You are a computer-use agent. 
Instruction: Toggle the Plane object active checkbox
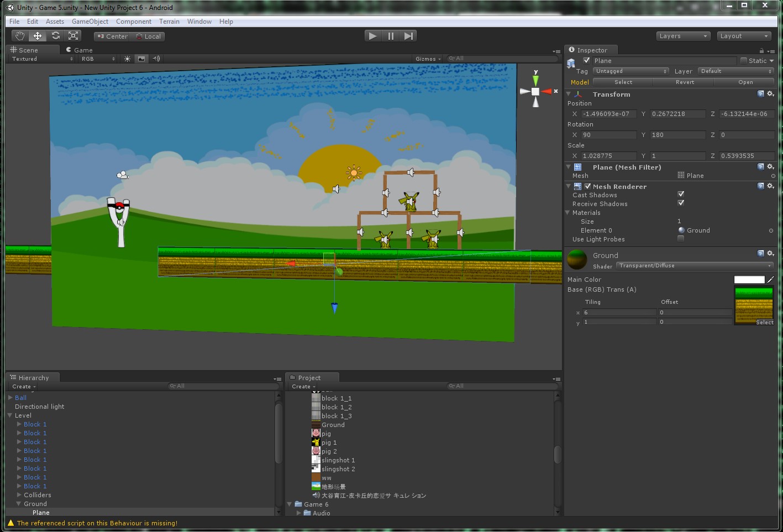(586, 61)
